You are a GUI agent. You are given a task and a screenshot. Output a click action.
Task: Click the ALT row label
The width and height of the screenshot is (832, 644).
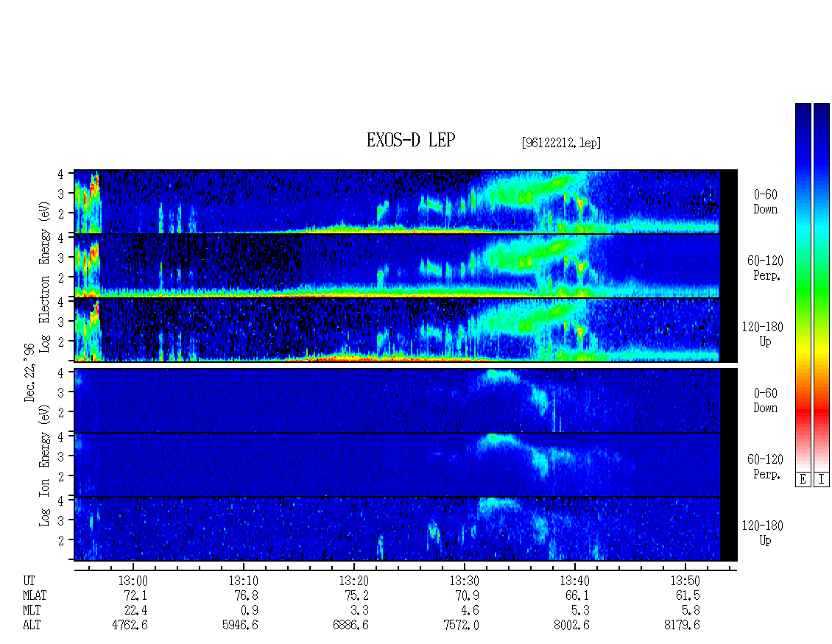32,626
